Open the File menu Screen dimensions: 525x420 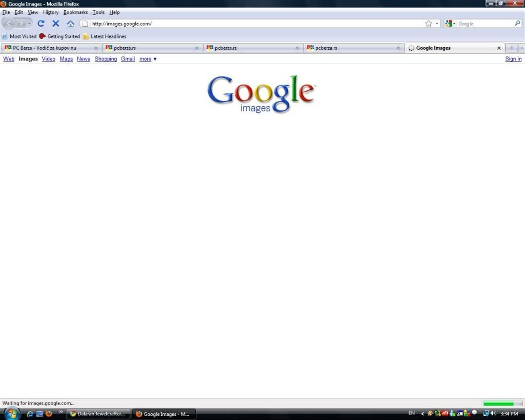(x=6, y=12)
